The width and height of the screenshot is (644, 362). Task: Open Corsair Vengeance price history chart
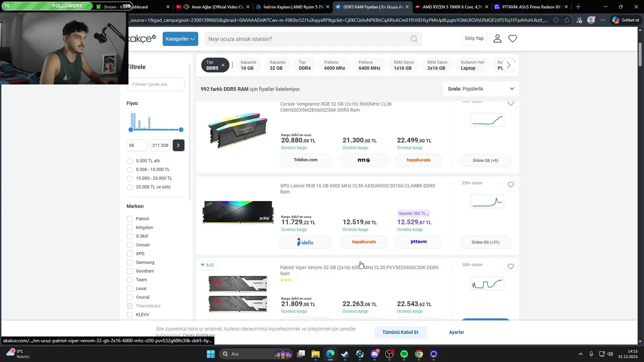point(487,120)
